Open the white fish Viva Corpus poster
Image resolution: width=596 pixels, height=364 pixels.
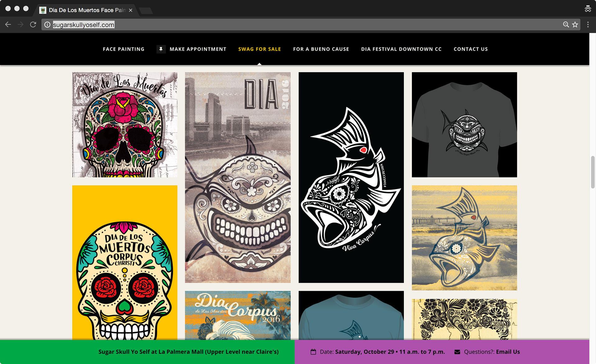pyautogui.click(x=351, y=178)
